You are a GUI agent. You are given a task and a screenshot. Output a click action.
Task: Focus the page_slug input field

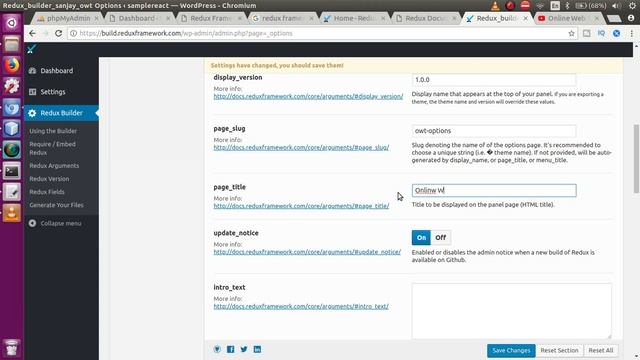coord(494,131)
